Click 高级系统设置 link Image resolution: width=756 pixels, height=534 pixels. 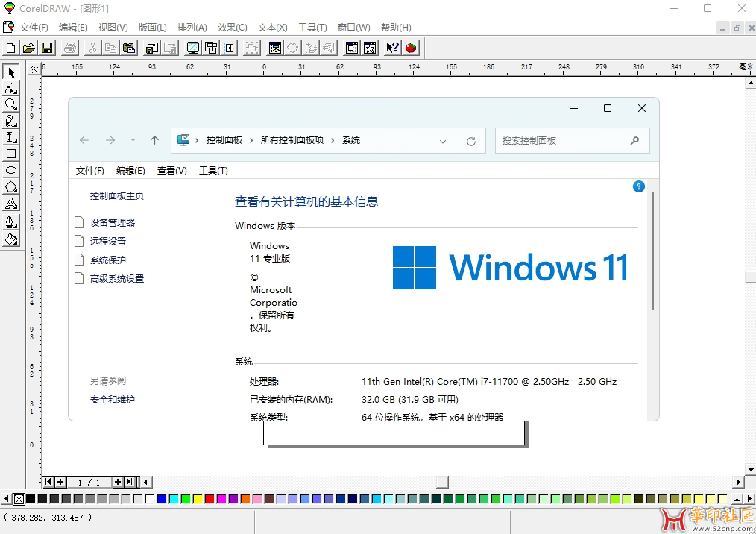[x=117, y=278]
